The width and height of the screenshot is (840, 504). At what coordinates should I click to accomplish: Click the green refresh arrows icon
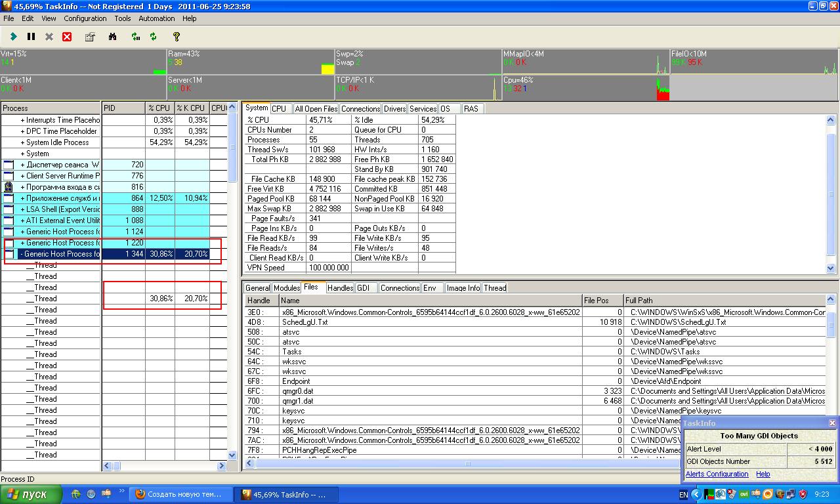(x=154, y=37)
